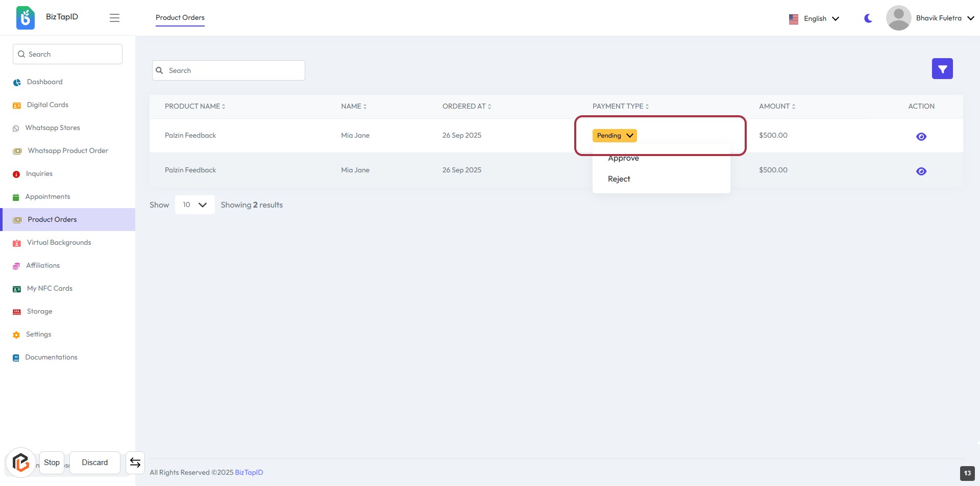Open the Pending payment status dropdown

[614, 136]
